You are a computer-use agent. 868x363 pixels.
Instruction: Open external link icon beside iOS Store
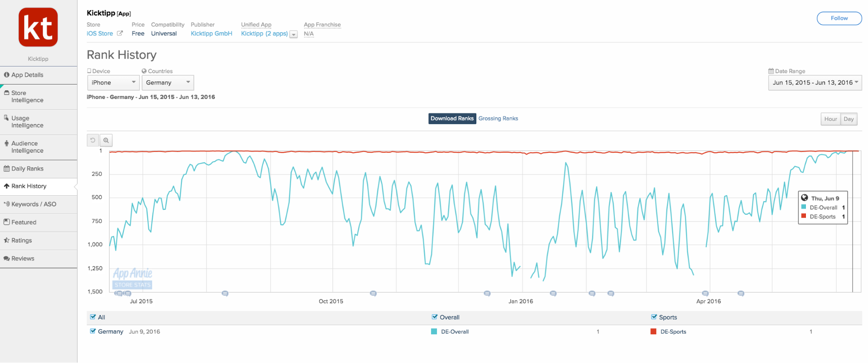click(x=120, y=33)
